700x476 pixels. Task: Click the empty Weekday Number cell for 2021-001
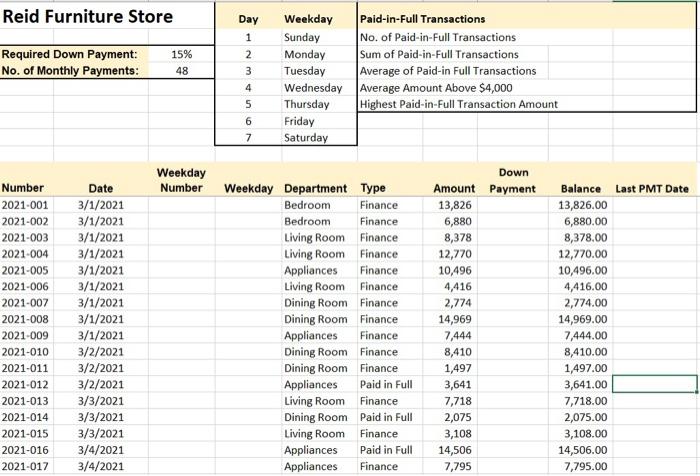pyautogui.click(x=181, y=205)
